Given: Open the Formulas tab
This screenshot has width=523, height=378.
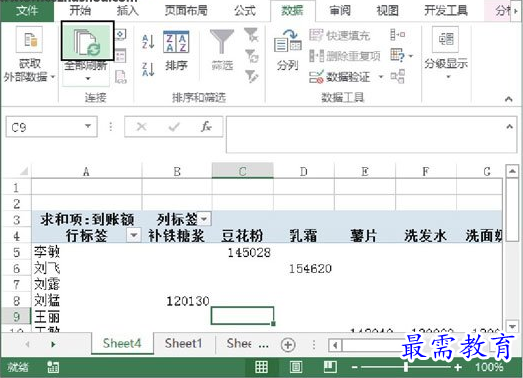Looking at the screenshot, I should coord(244,10).
